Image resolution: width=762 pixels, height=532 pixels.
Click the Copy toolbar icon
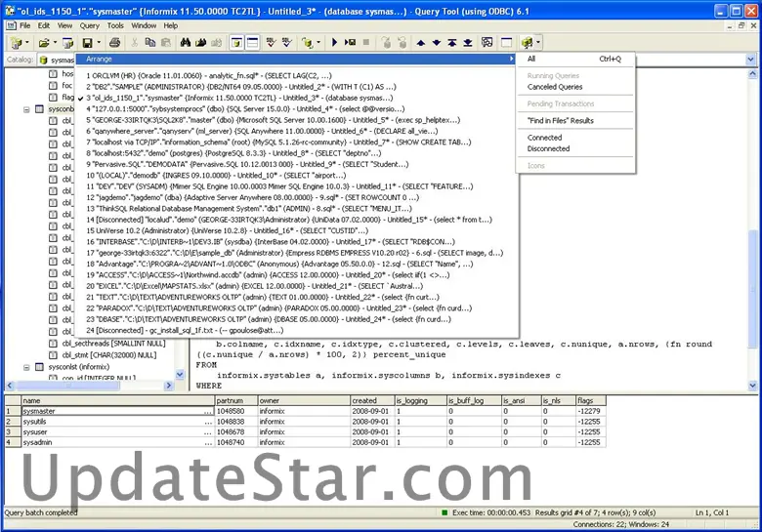point(150,43)
